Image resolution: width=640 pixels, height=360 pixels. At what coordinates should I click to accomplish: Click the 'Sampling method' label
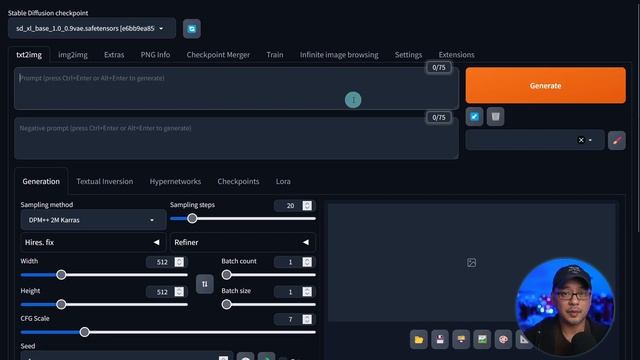47,204
